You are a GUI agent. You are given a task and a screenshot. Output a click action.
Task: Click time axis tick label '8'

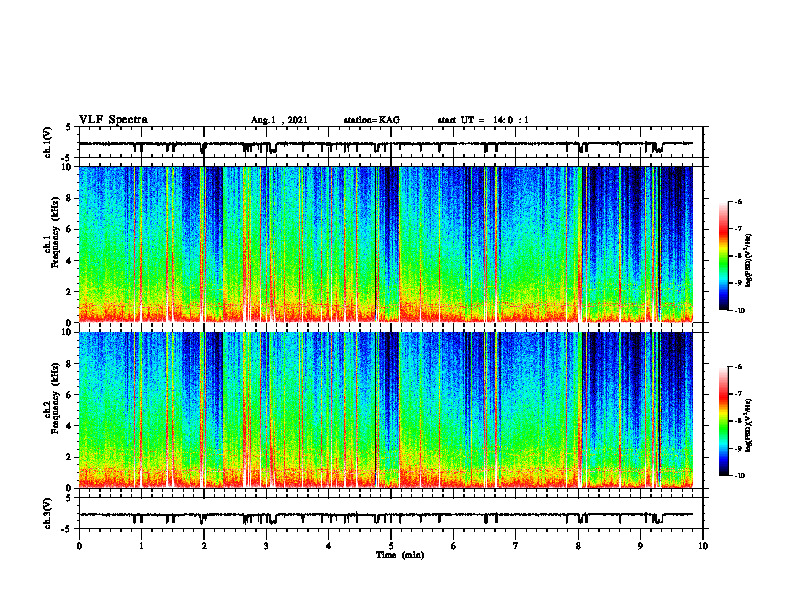578,546
